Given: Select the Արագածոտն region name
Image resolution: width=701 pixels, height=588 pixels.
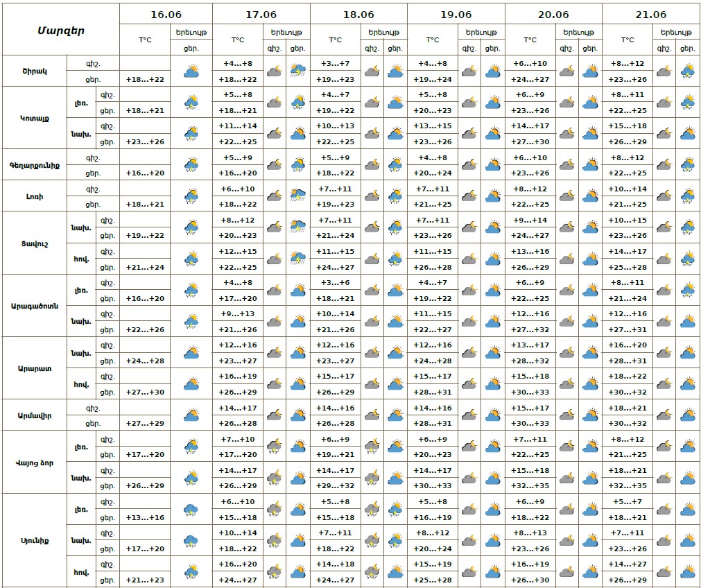Looking at the screenshot, I should coord(34,306).
